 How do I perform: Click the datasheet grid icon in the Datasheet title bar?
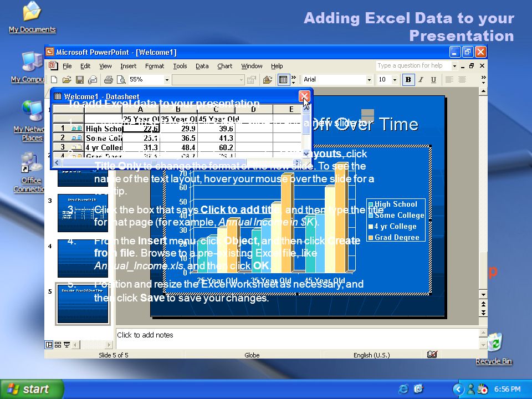[x=58, y=96]
